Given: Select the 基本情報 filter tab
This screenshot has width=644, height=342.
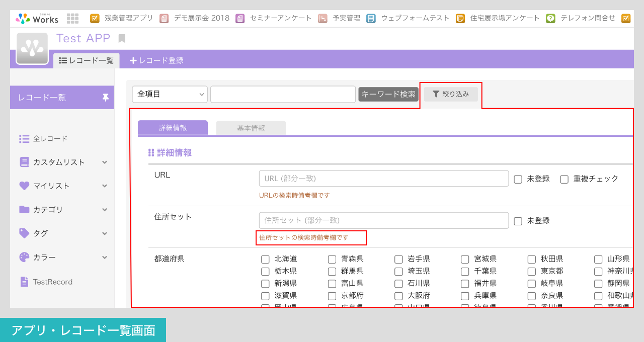Looking at the screenshot, I should (251, 128).
